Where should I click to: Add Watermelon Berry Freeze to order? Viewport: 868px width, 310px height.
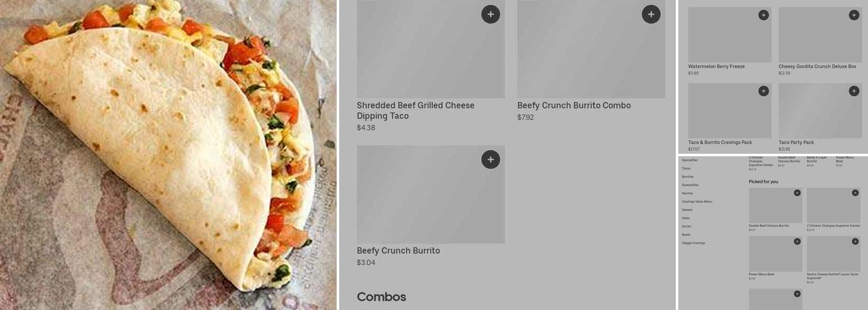click(763, 15)
